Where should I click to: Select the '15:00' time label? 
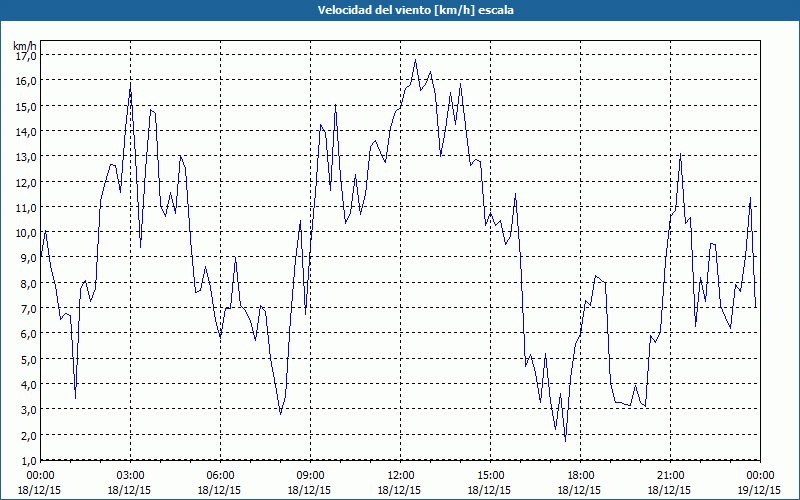(x=490, y=476)
